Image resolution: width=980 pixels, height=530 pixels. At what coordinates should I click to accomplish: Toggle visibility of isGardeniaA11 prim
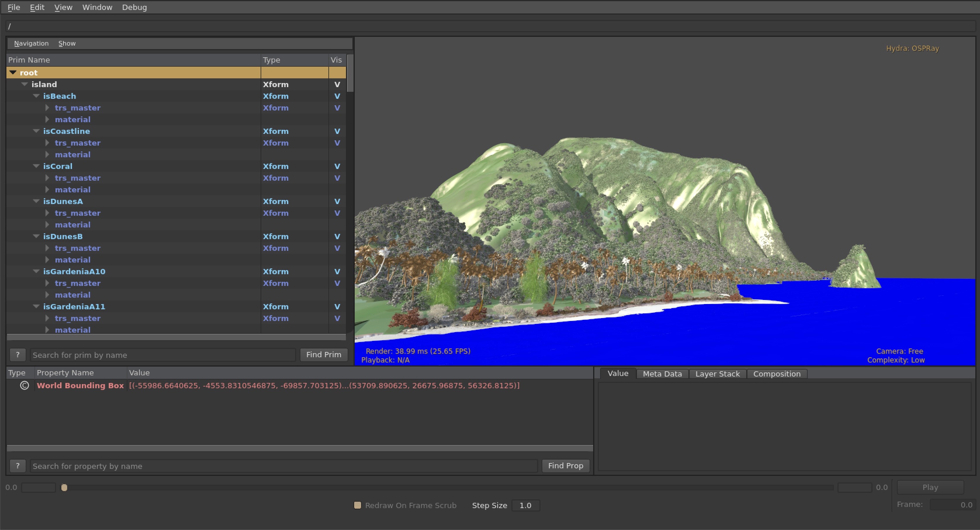pyautogui.click(x=337, y=306)
